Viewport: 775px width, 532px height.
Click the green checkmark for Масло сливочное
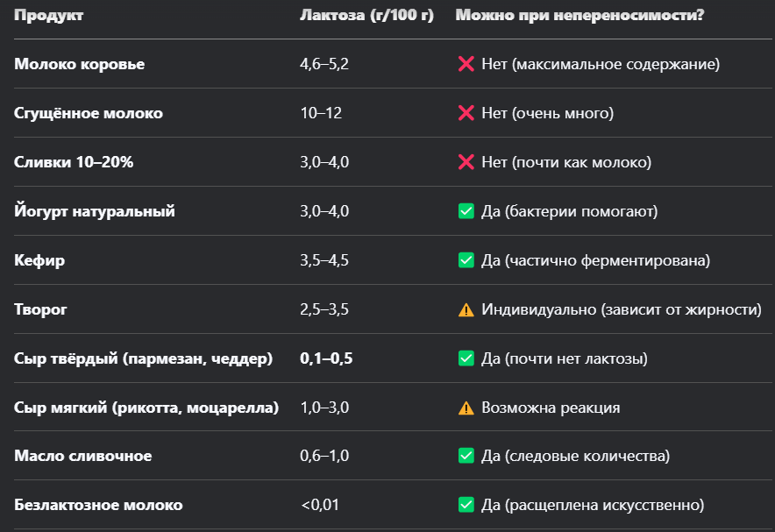coord(466,456)
